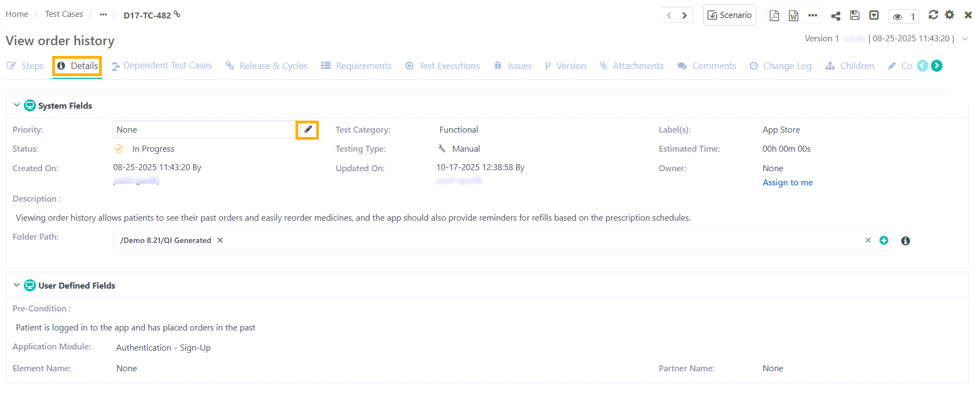
Task: Add a folder path with plus icon
Action: click(884, 240)
